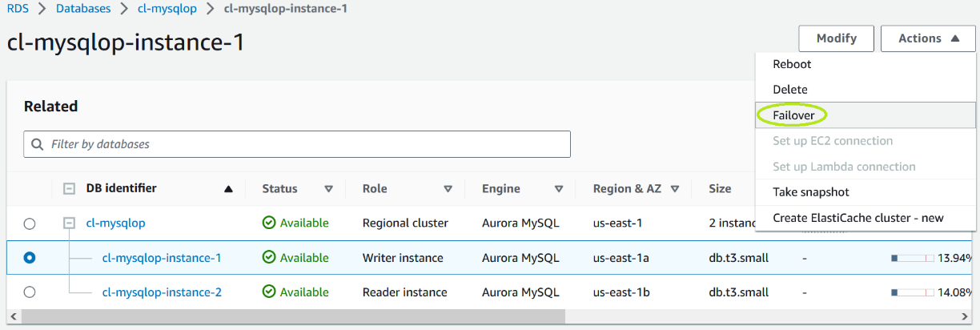This screenshot has height=330, width=980.
Task: Open the cl-mysqlop-instance-2 link
Action: click(162, 292)
